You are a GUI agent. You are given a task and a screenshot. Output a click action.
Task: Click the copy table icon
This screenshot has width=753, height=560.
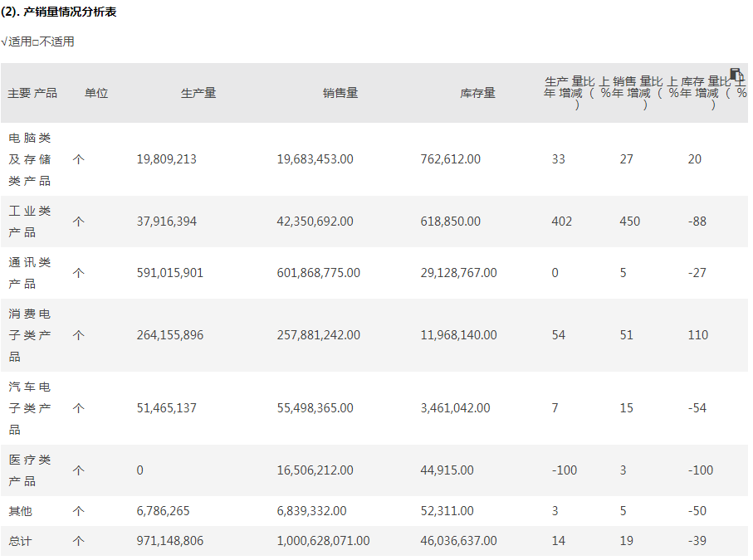[x=736, y=75]
